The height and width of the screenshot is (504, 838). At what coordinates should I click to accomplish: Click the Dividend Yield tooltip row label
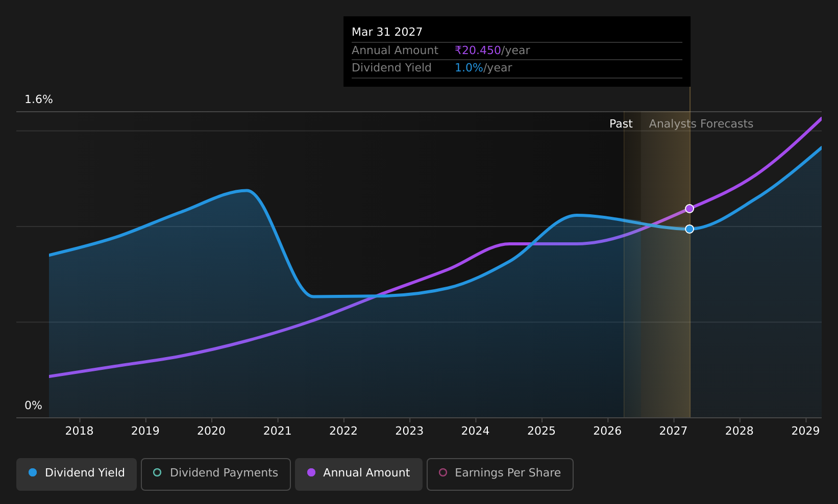(391, 68)
